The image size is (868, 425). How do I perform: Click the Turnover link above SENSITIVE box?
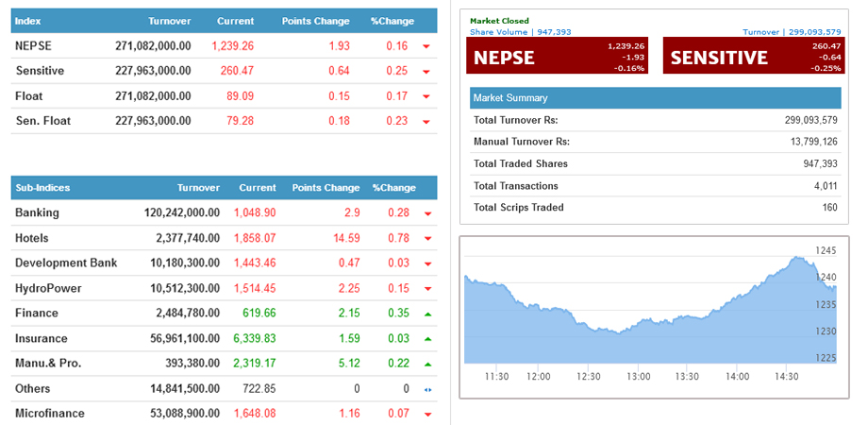[x=792, y=32]
